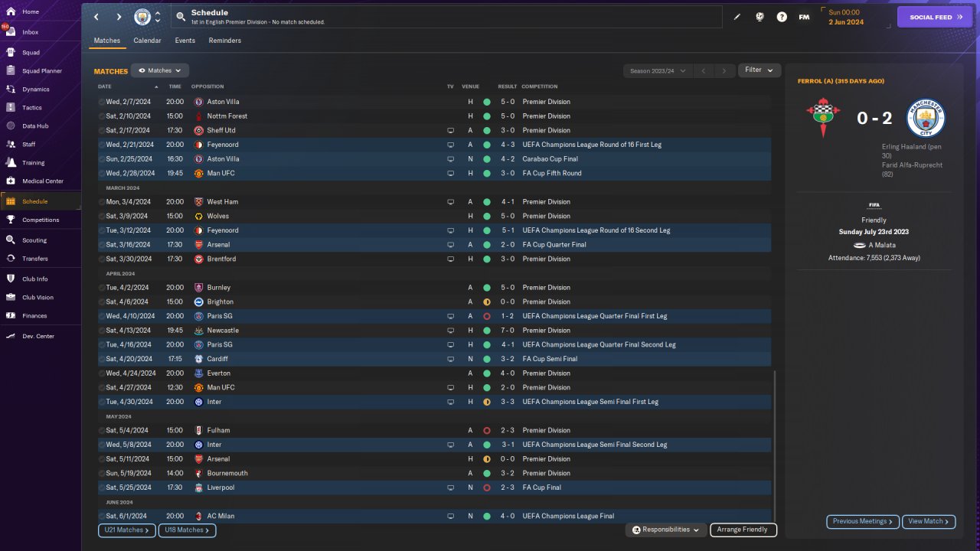Click the pencil edit icon in the top bar

coord(737,17)
